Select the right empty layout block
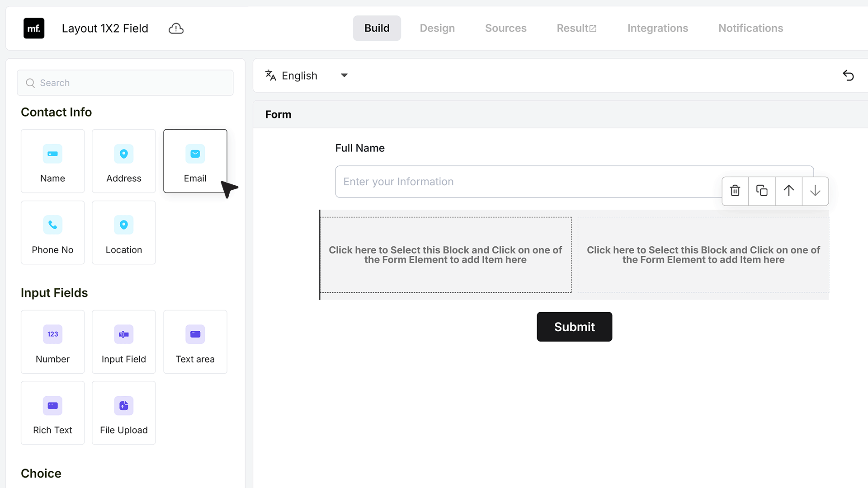Image resolution: width=868 pixels, height=488 pixels. pos(703,255)
